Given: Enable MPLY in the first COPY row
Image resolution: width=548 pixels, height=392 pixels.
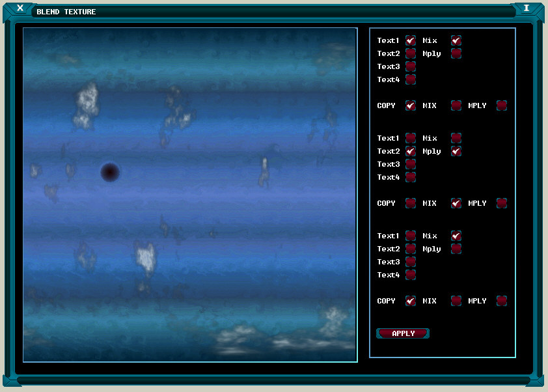Looking at the screenshot, I should pyautogui.click(x=502, y=105).
